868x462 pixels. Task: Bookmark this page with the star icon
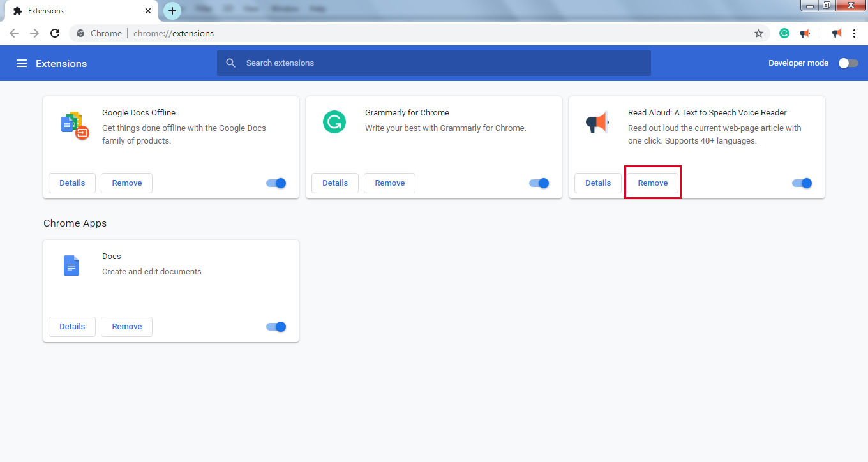coord(758,33)
